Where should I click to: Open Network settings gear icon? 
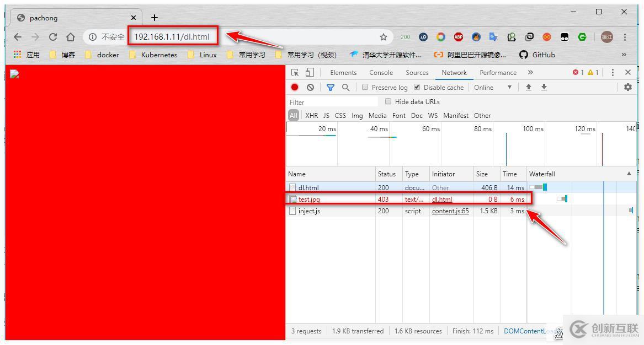(x=627, y=87)
